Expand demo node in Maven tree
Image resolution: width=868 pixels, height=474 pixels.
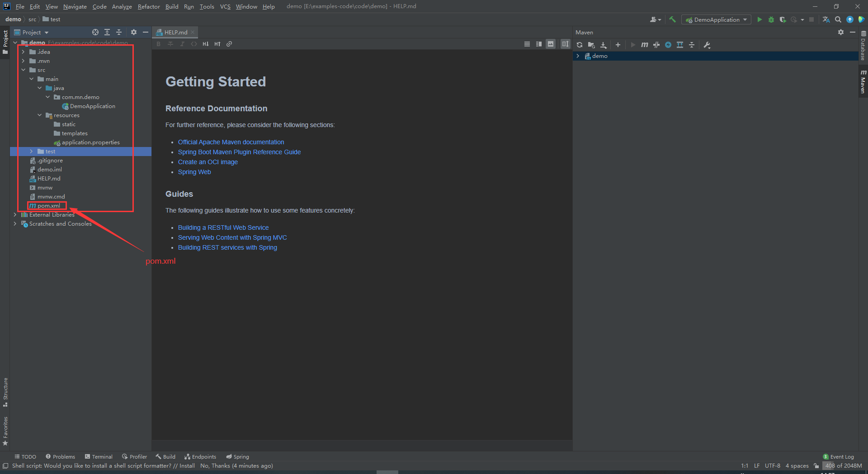point(578,56)
